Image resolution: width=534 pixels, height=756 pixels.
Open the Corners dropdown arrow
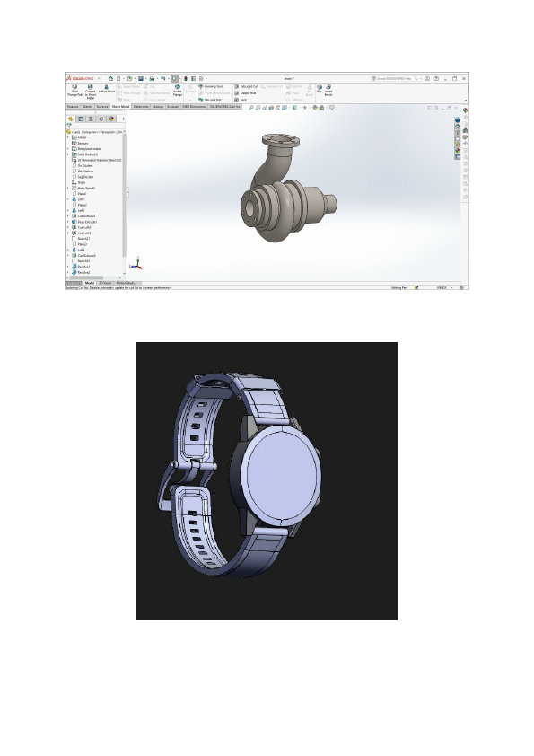tap(190, 100)
